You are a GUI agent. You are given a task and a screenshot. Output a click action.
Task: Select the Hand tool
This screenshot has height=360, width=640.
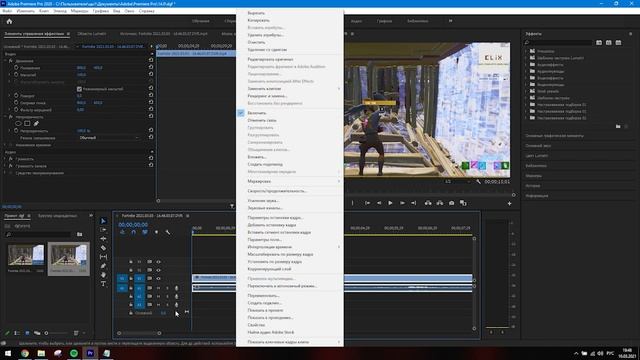click(x=103, y=275)
